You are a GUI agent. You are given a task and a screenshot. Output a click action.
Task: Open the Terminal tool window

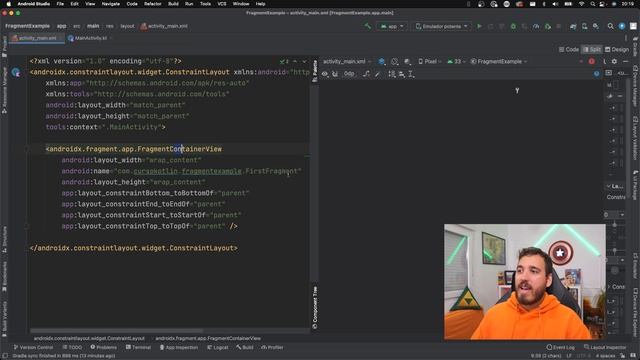pos(138,347)
